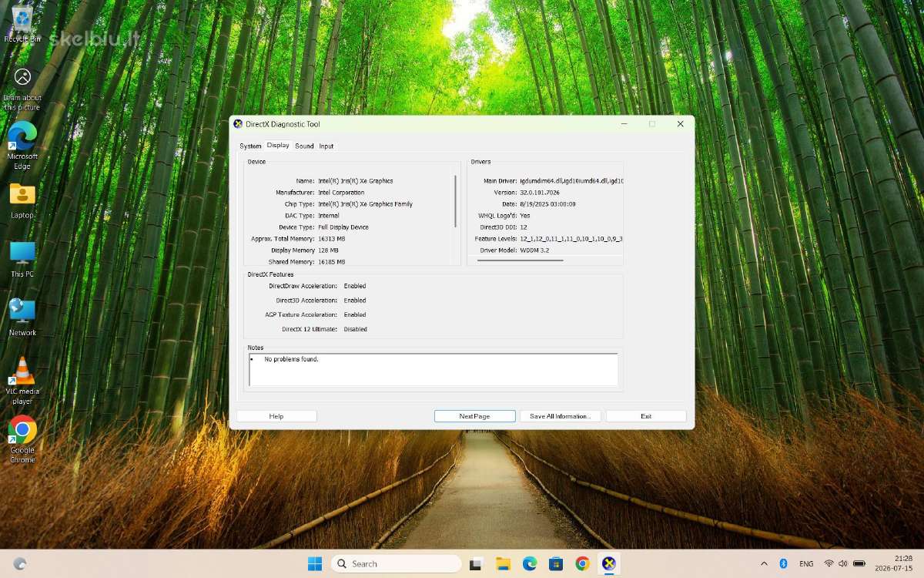Open Chrome from the taskbar
This screenshot has height=578, width=924.
click(582, 563)
